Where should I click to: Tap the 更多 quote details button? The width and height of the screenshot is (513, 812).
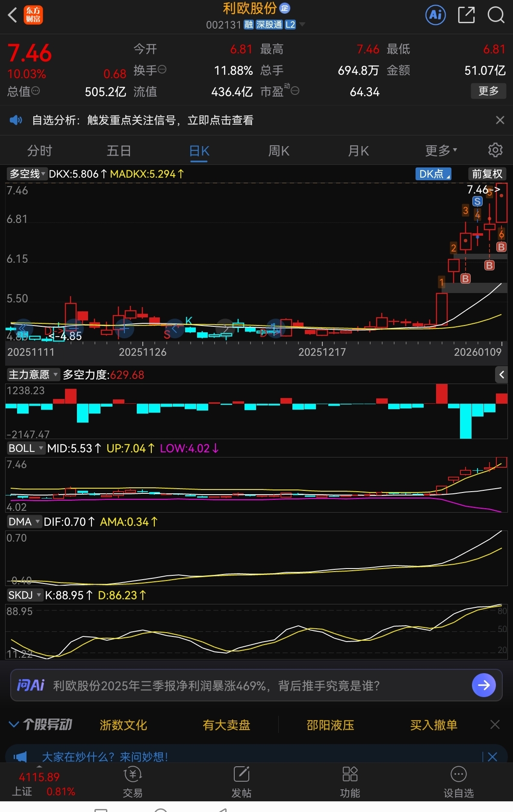coord(489,91)
